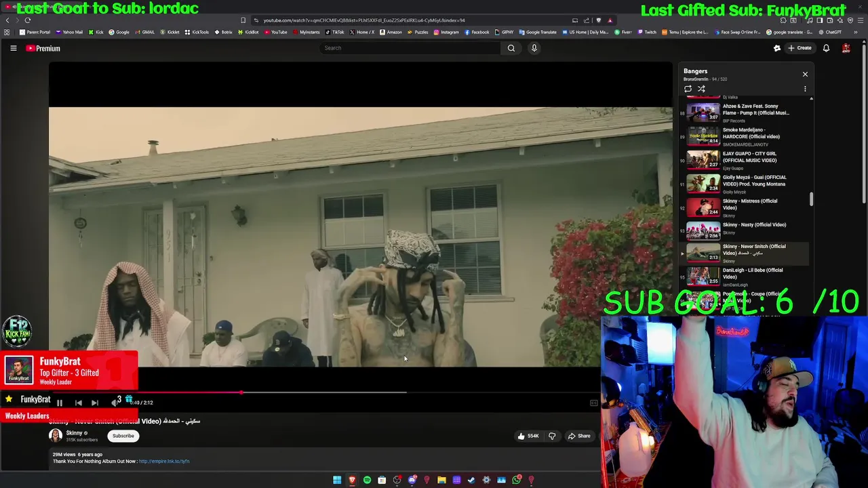Open the empire.lnk.to/tyfn description link
Viewport: 868px width, 488px height.
(164, 462)
